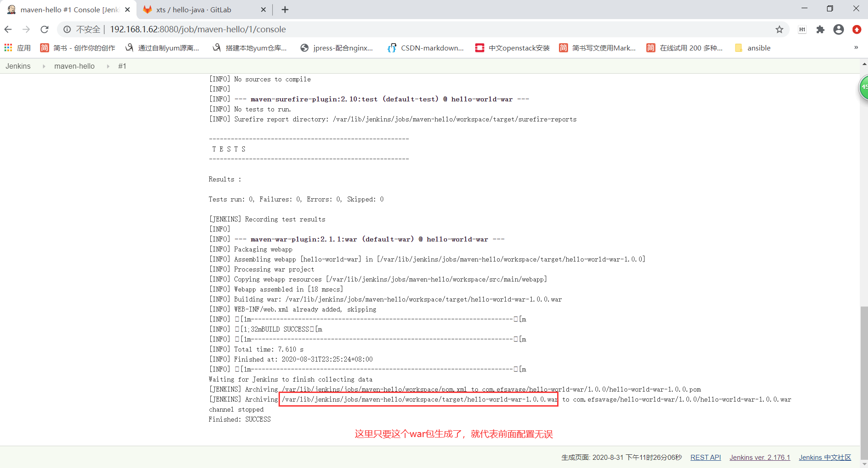Click 'Waiting for Jenkins to finish collecting data'
868x468 pixels.
click(x=290, y=379)
